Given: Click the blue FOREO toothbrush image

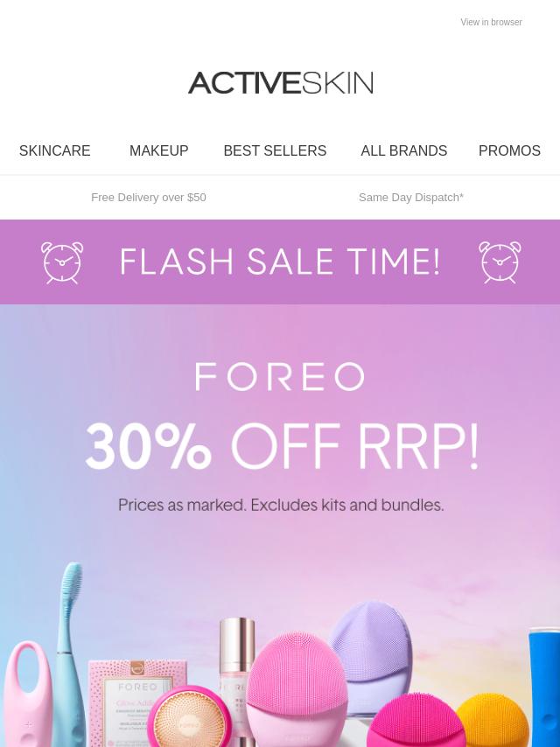Looking at the screenshot, I should [x=70, y=653].
